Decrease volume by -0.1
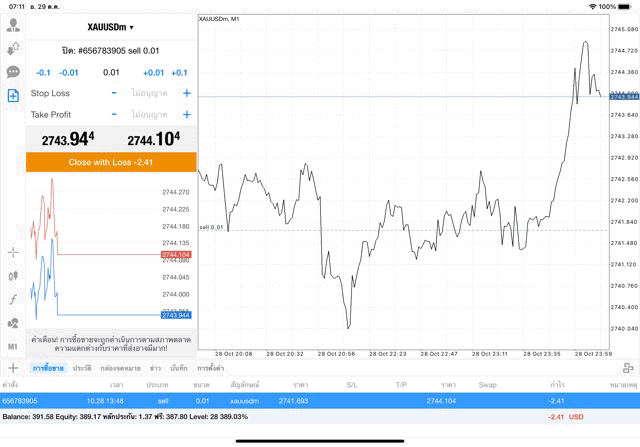This screenshot has height=447, width=640. tap(43, 72)
